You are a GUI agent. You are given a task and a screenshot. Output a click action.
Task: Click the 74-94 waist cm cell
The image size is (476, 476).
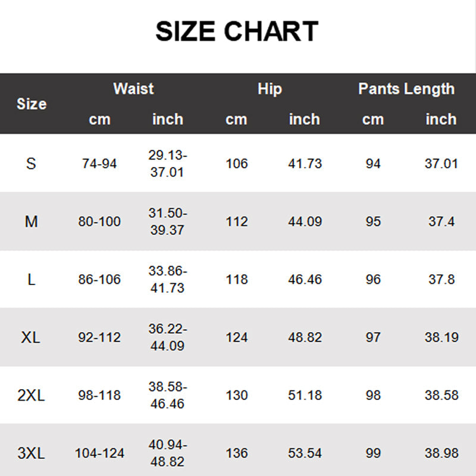coord(99,164)
